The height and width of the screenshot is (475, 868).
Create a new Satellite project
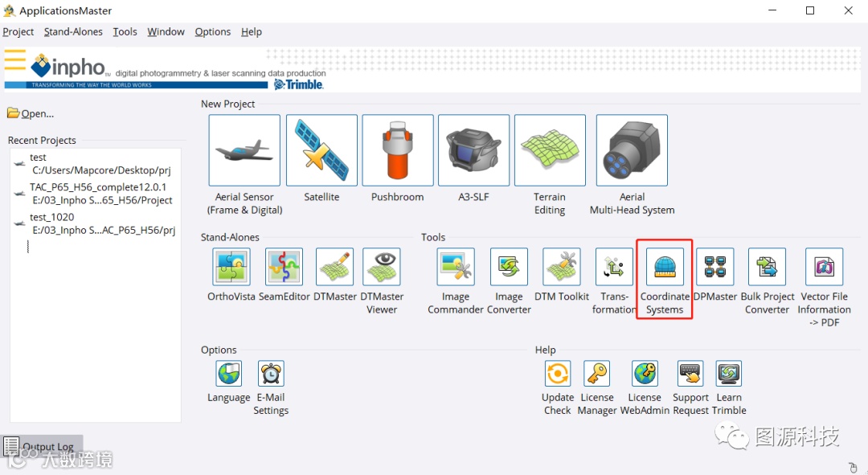tap(321, 150)
